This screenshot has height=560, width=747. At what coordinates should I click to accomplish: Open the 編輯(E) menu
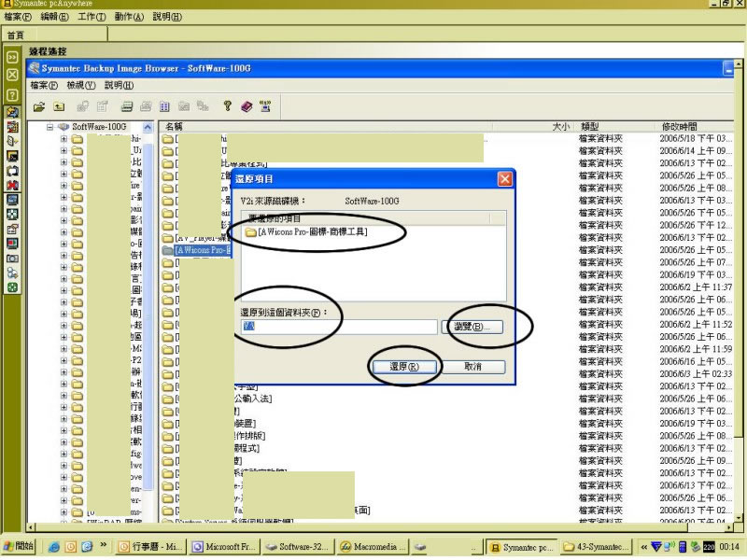tap(55, 17)
